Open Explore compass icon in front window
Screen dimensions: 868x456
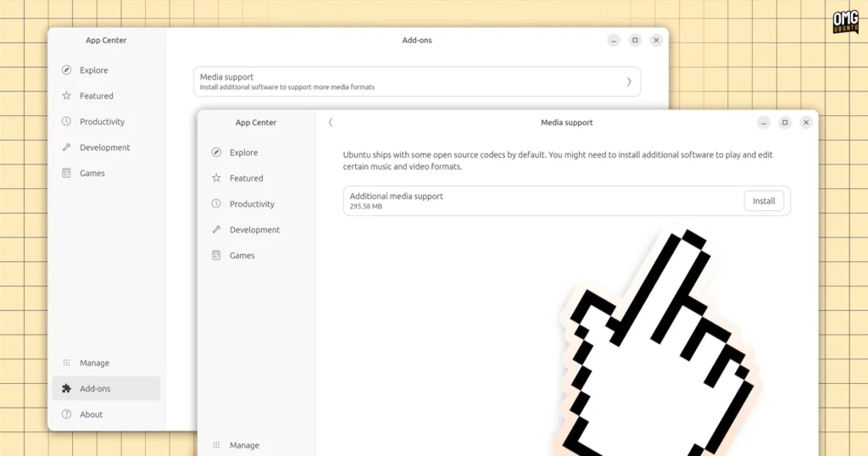216,153
